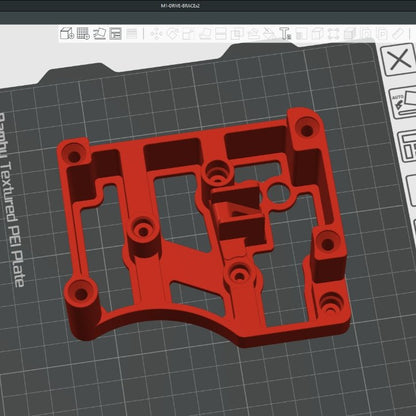This screenshot has height=416, width=416.
Task: Choose the Lay on Face tool
Action: point(204,34)
